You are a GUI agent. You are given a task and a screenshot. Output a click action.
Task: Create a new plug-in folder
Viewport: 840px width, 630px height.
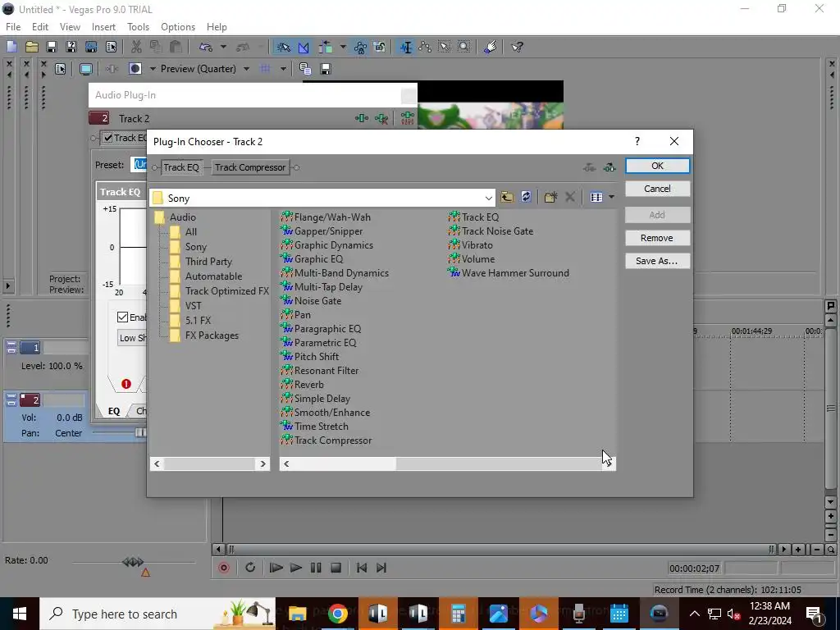[550, 197]
